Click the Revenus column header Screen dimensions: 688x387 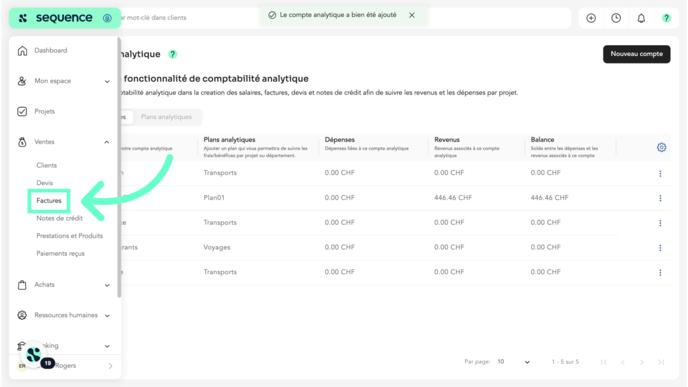447,140
